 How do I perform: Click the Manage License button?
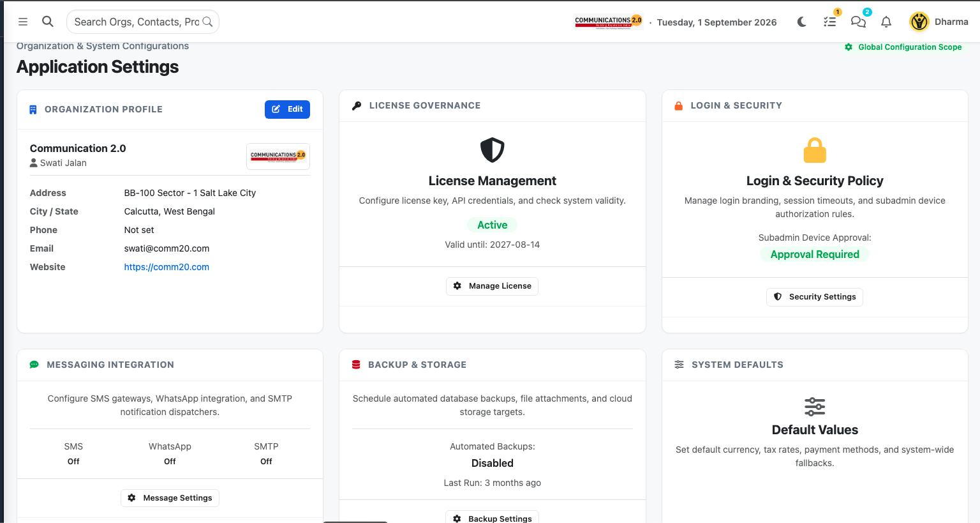[492, 286]
